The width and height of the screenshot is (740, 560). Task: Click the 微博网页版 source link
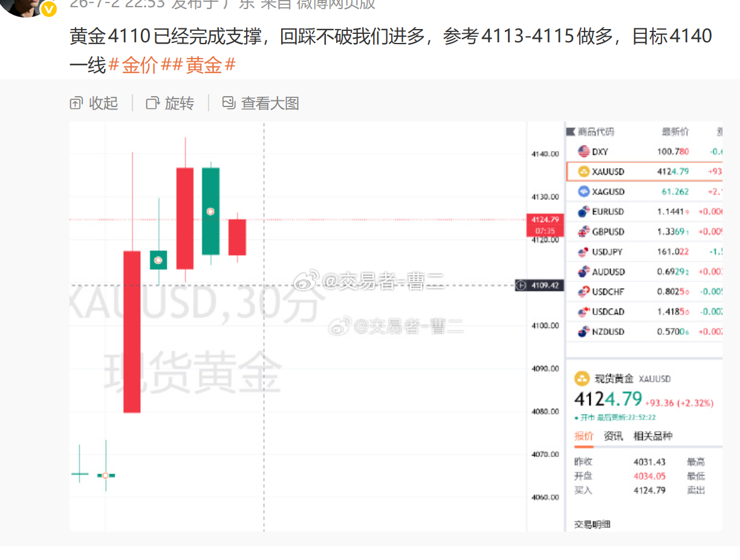336,4
